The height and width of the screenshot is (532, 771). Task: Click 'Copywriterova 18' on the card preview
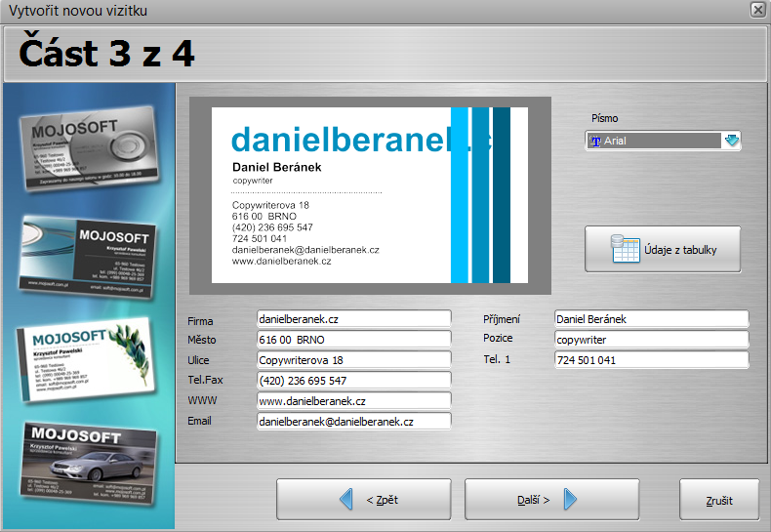click(x=270, y=205)
